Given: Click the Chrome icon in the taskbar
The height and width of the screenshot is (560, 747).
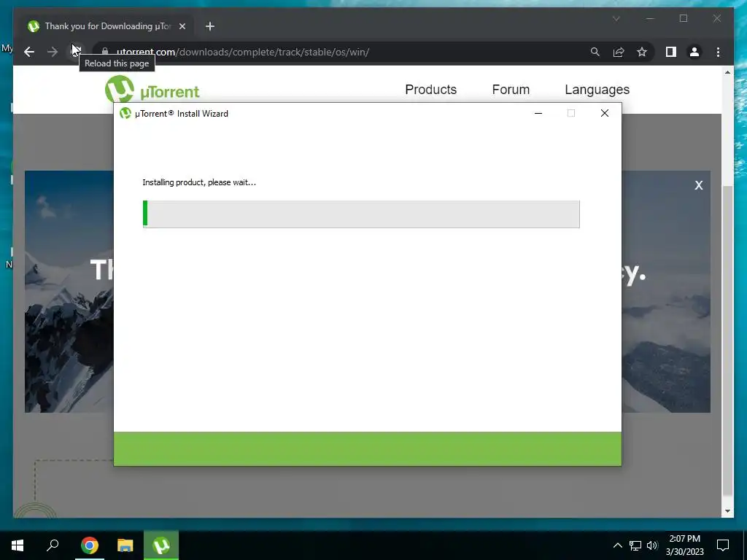Looking at the screenshot, I should coord(89,545).
